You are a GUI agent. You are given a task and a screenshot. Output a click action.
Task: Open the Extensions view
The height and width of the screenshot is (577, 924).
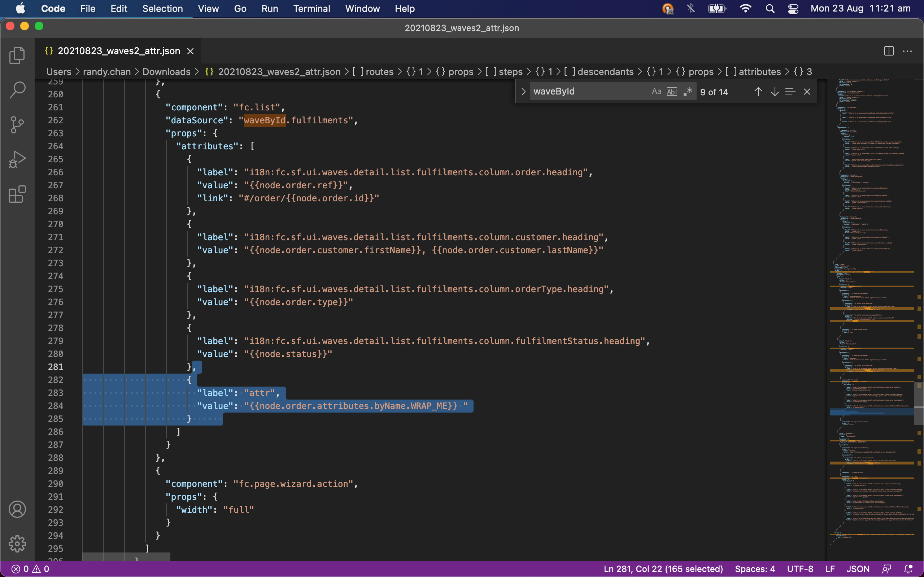pyautogui.click(x=17, y=194)
